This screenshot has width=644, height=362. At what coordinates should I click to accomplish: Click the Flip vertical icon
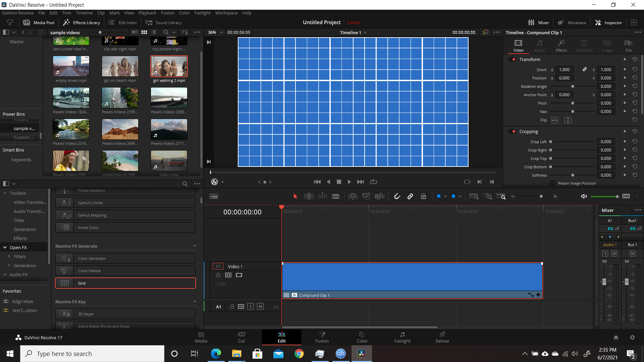568,120
